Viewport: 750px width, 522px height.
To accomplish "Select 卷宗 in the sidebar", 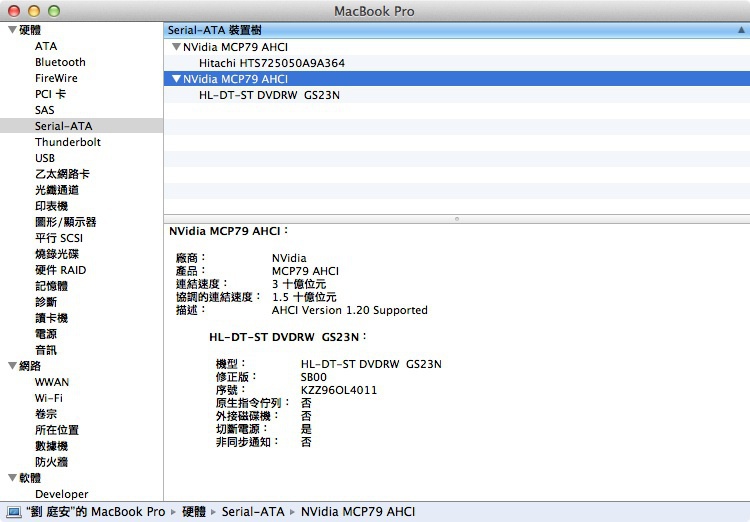I will 46,414.
